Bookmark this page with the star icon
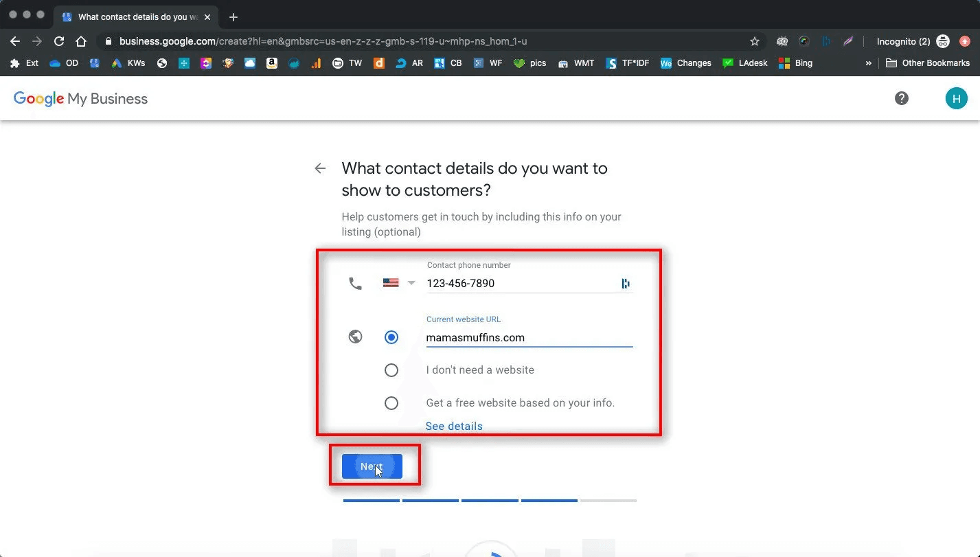 (755, 41)
